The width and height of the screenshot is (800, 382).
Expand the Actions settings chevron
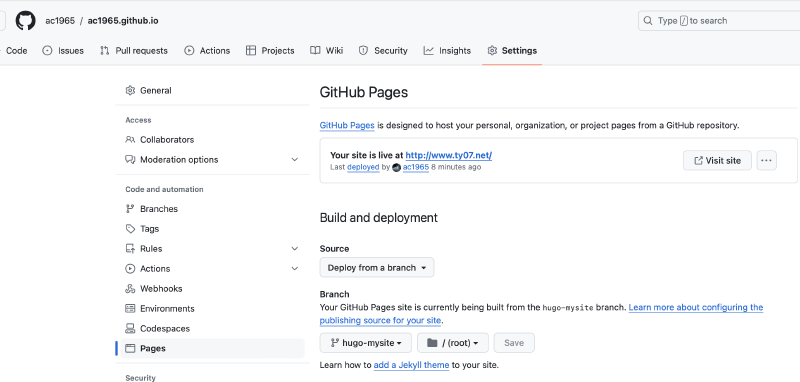point(294,269)
